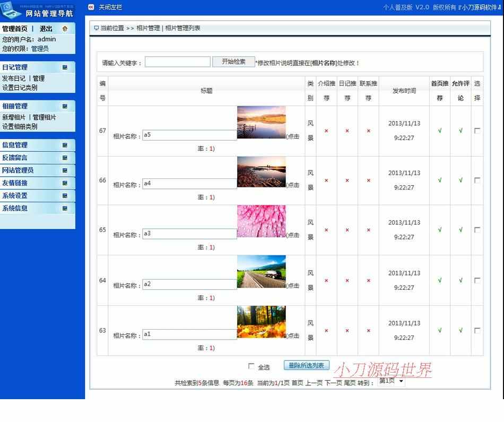The height and width of the screenshot is (422, 504).
Task: Click the 退出 logout link
Action: [x=46, y=29]
